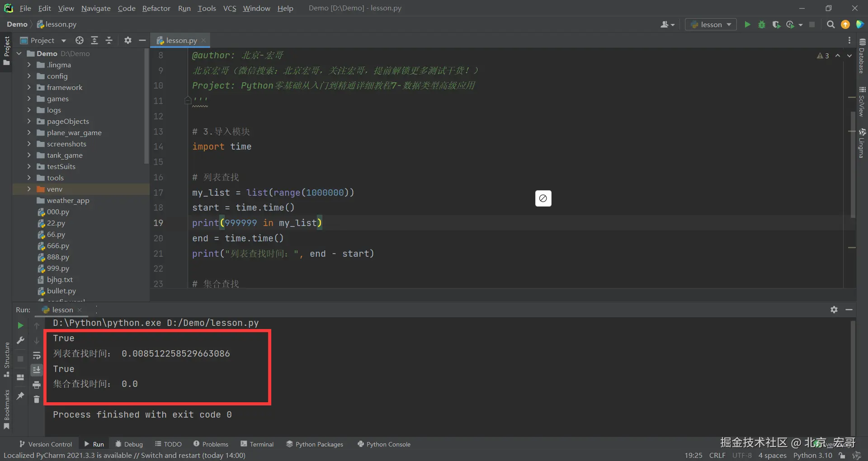This screenshot has height=461, width=868.
Task: Open run configuration wrench in Run panel
Action: point(20,340)
